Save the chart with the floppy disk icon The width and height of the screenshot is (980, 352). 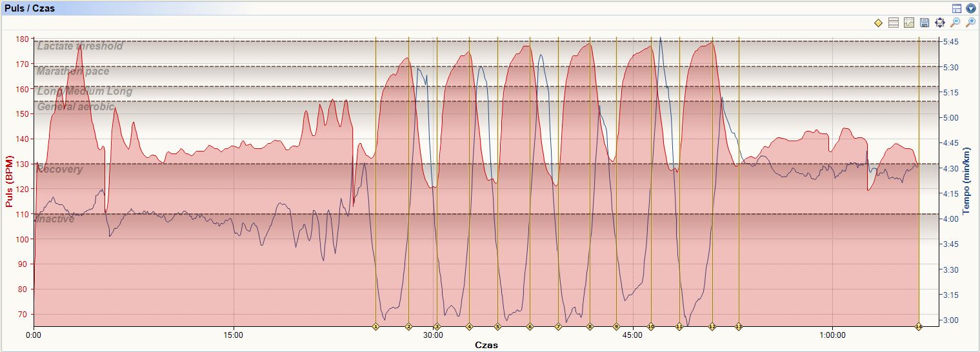(x=925, y=23)
